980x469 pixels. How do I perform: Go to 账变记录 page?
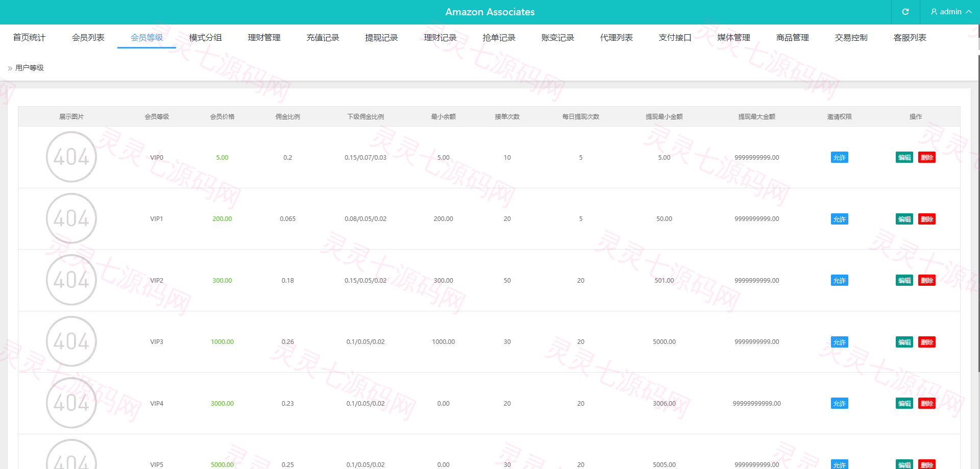coord(557,37)
